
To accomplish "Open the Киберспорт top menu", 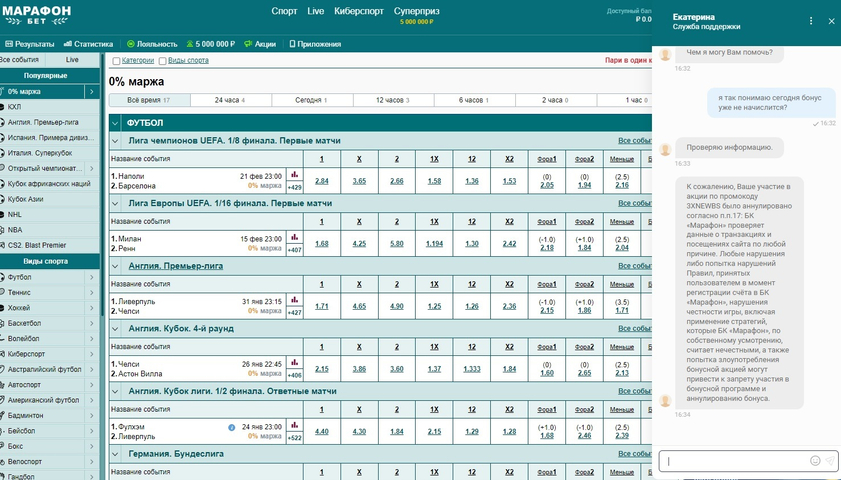I will (359, 11).
